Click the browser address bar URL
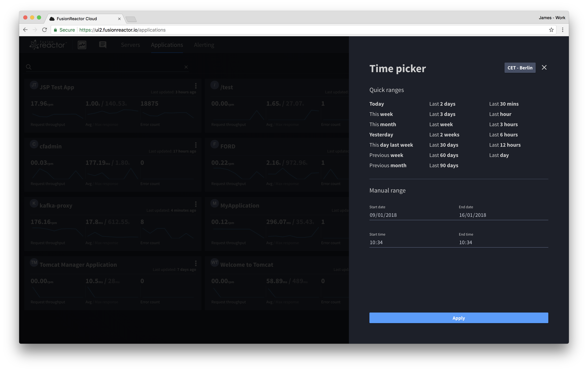 (122, 30)
